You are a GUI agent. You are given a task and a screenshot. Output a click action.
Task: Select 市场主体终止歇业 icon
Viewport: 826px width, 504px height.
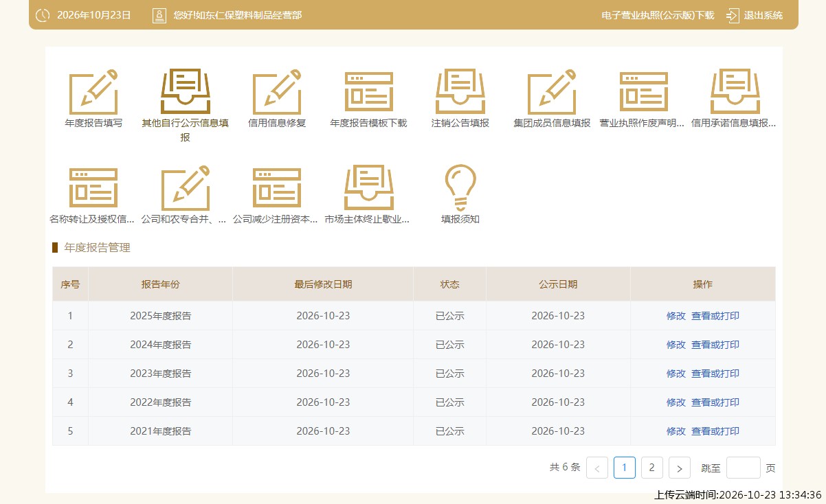(368, 187)
